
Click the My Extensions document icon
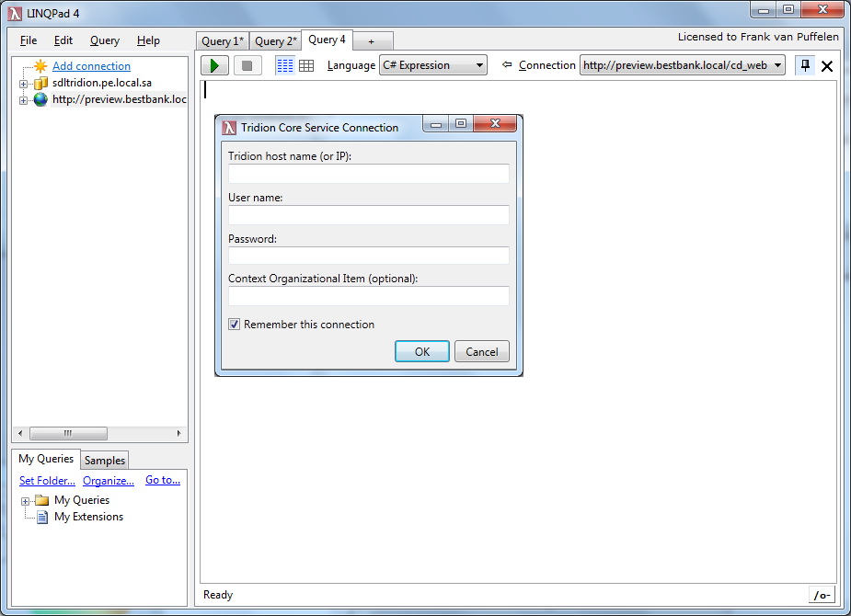coord(41,517)
